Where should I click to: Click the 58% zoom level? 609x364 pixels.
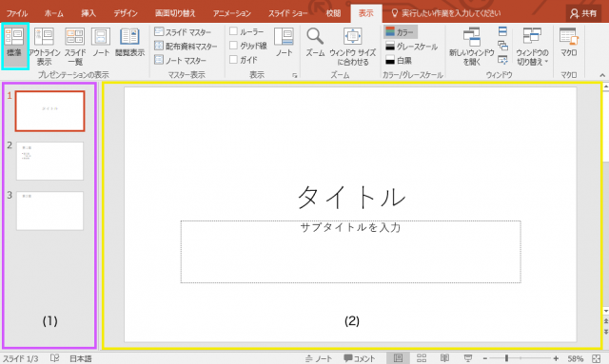(575, 358)
